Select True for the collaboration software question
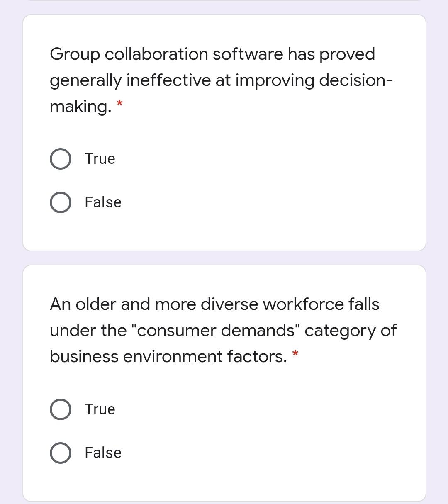Viewport: 448px width, 504px height. (x=60, y=158)
